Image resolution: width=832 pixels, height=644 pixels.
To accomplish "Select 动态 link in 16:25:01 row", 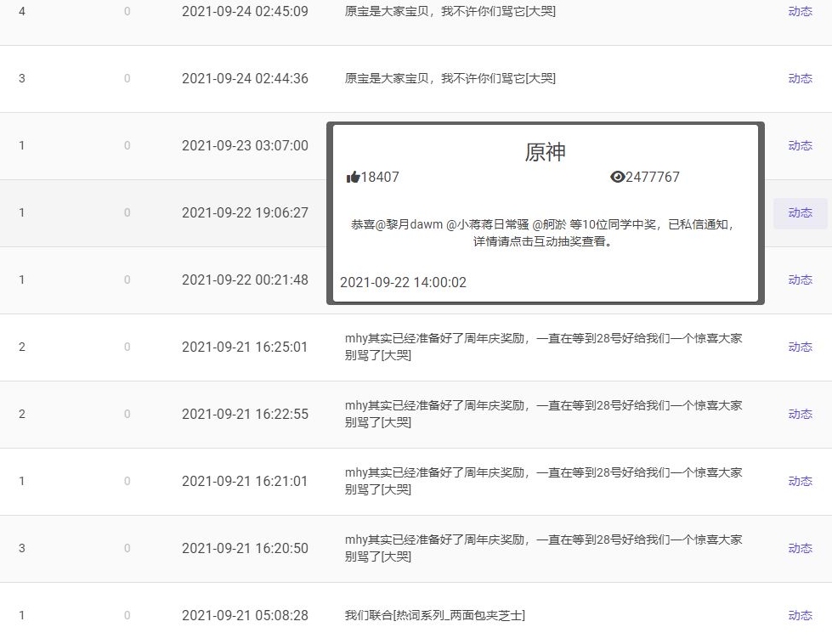I will pos(800,347).
